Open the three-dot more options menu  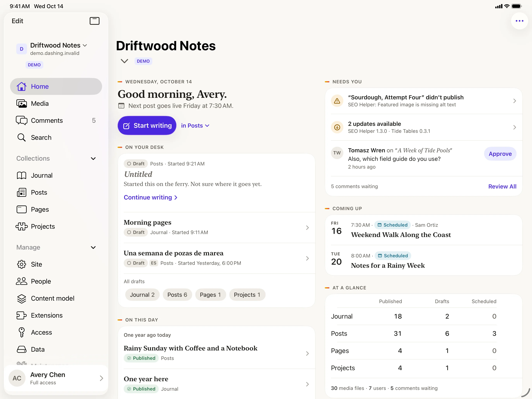(519, 21)
